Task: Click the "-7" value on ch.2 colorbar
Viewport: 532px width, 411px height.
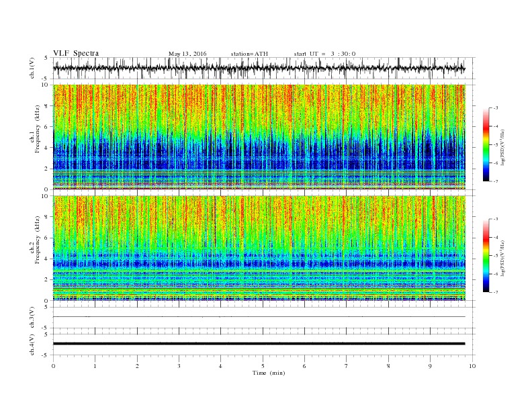Action: 496,292
